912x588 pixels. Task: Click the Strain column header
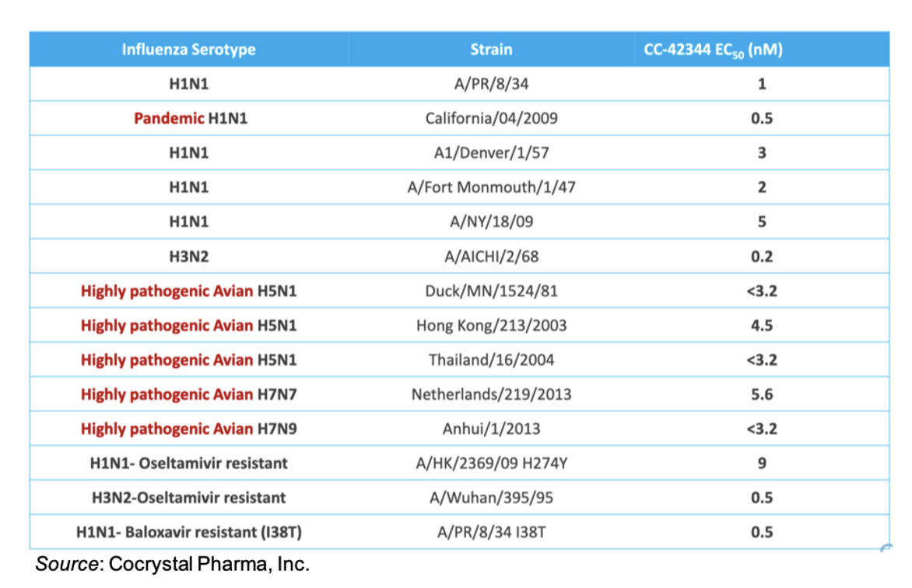[491, 50]
